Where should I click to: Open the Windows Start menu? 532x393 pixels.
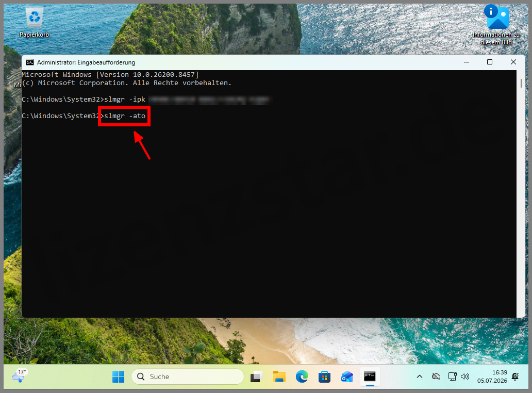[x=119, y=376]
